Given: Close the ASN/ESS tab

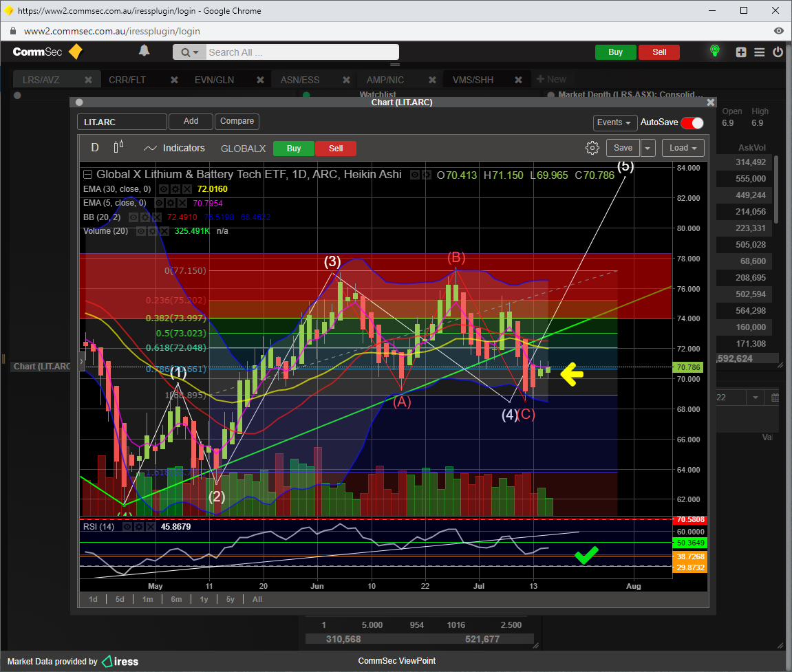Looking at the screenshot, I should coord(346,80).
